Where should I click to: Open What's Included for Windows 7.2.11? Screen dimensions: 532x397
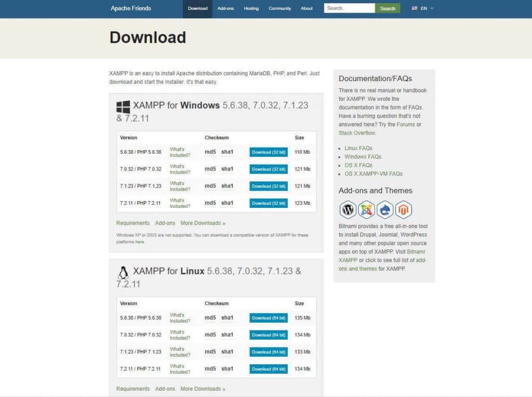(x=180, y=203)
